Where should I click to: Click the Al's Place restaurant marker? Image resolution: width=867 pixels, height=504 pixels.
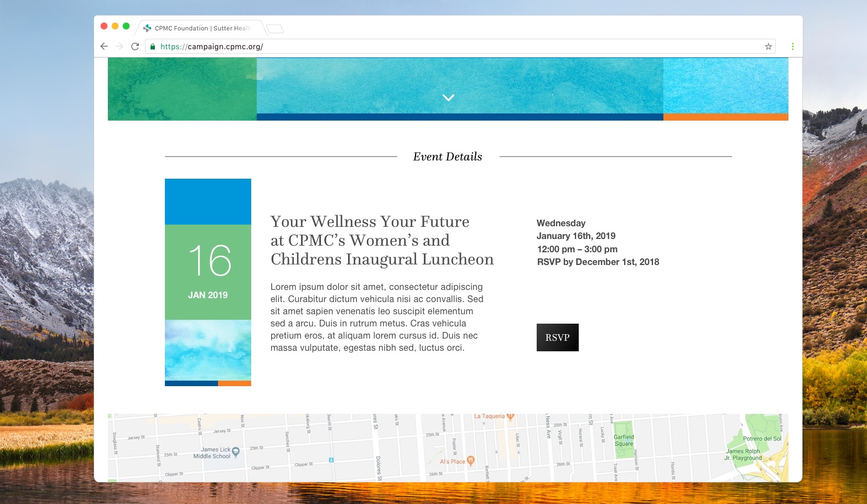tap(471, 460)
